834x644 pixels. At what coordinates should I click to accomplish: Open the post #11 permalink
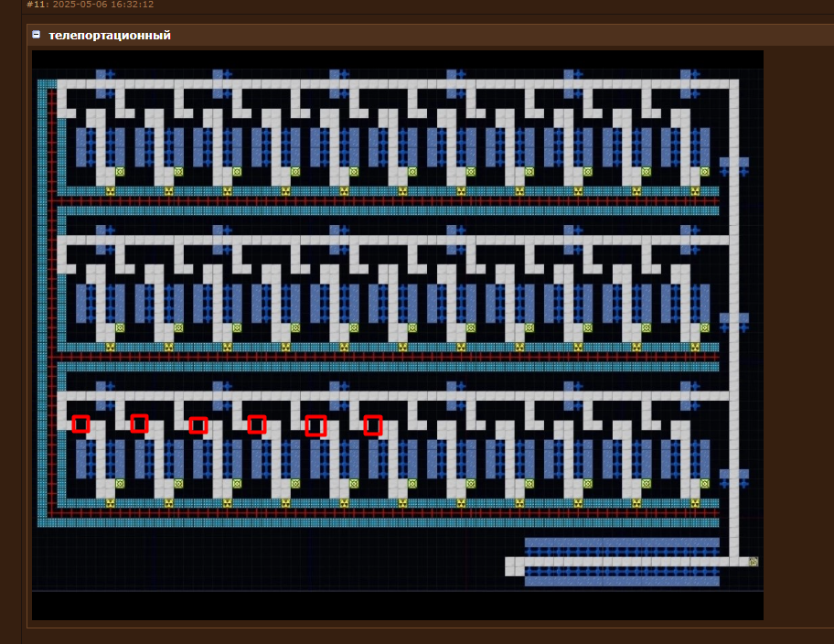pos(37,5)
